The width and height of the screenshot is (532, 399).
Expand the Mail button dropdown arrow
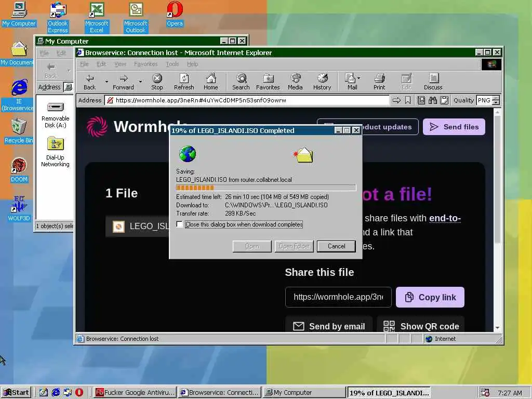359,78
